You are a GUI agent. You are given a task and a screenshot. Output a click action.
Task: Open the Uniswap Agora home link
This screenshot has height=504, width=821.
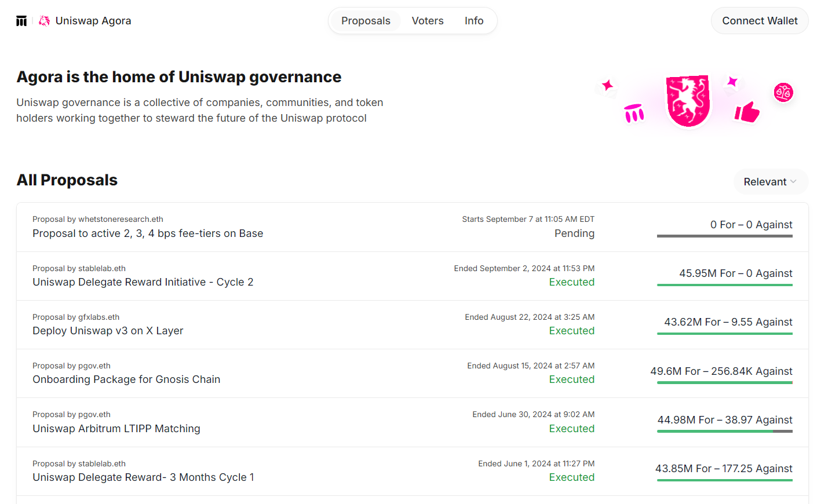[x=93, y=21]
